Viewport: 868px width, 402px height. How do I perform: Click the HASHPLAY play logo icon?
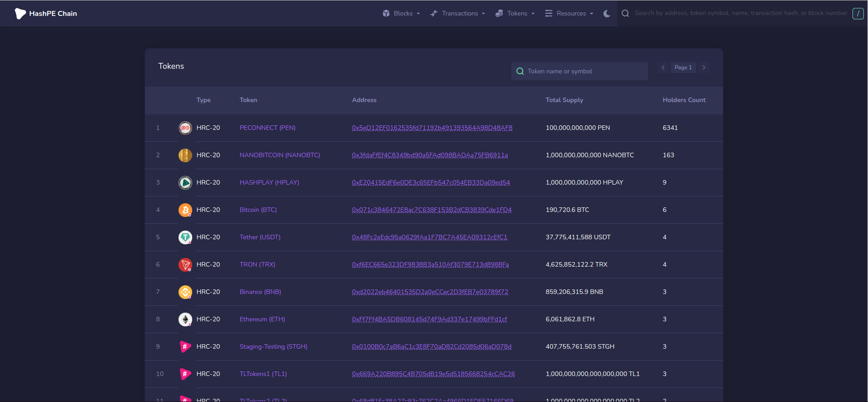click(x=185, y=183)
